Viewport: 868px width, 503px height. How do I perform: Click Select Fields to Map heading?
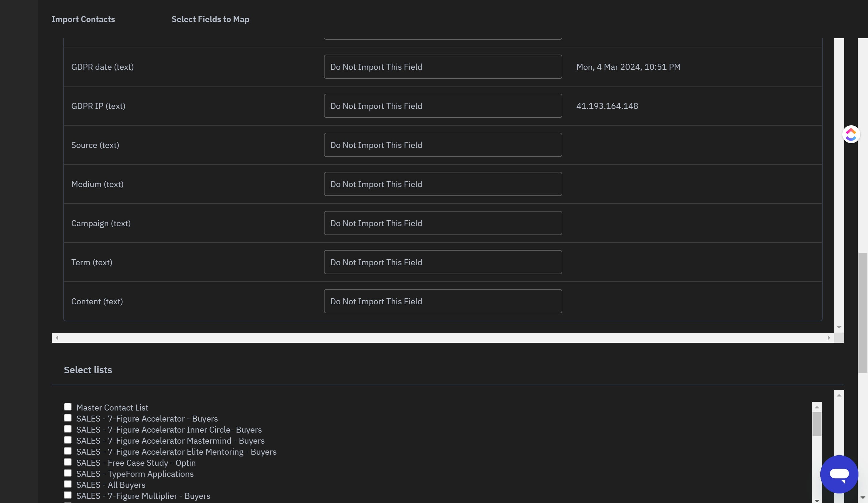210,19
